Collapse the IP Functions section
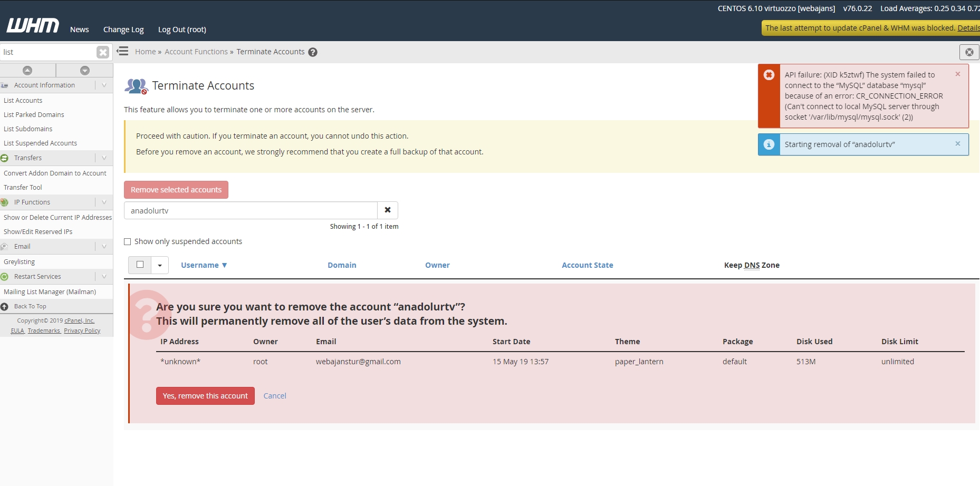The image size is (980, 486). pos(104,202)
